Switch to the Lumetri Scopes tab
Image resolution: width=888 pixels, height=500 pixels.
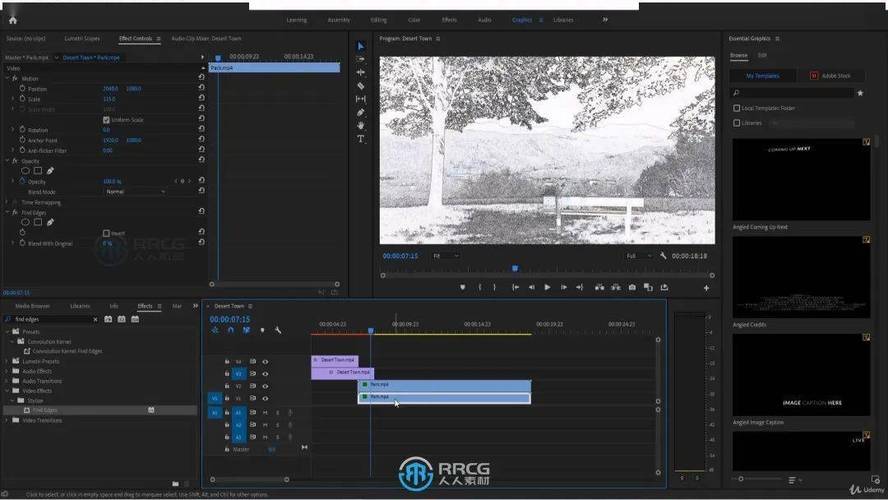pyautogui.click(x=81, y=38)
